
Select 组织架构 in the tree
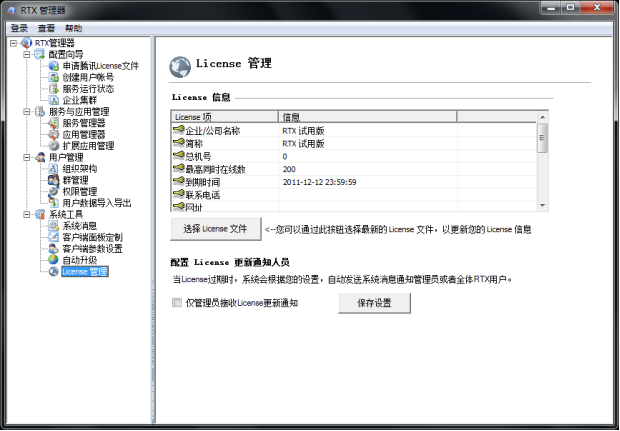click(80, 169)
